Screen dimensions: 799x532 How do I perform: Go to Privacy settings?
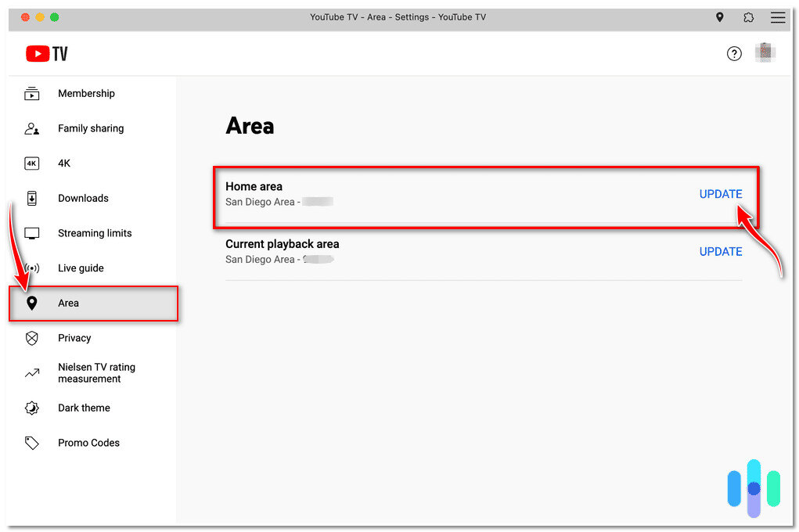[x=74, y=338]
